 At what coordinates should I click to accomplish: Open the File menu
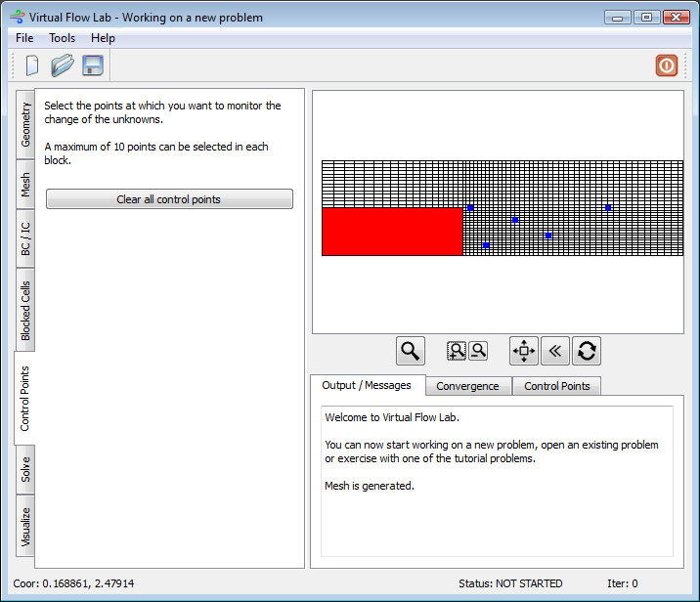pyautogui.click(x=24, y=38)
